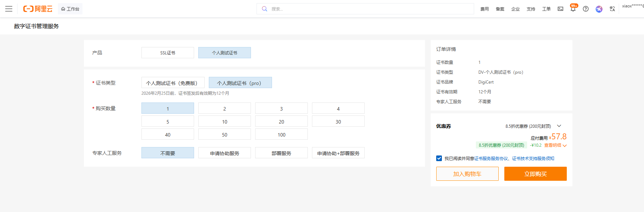Click the 加入购物车 button
The width and height of the screenshot is (644, 212).
click(x=467, y=174)
